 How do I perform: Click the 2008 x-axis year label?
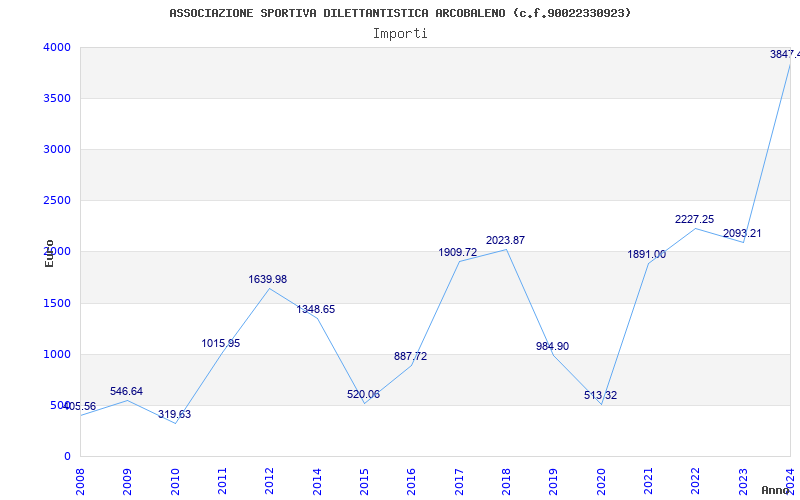[x=80, y=481]
